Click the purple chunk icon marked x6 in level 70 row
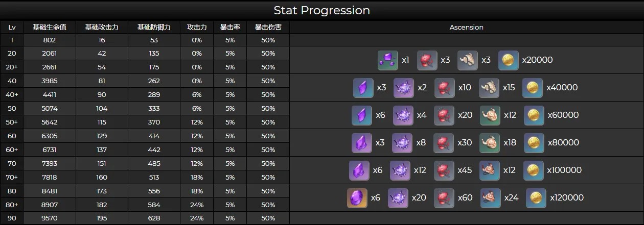The width and height of the screenshot is (644, 225). (359, 170)
